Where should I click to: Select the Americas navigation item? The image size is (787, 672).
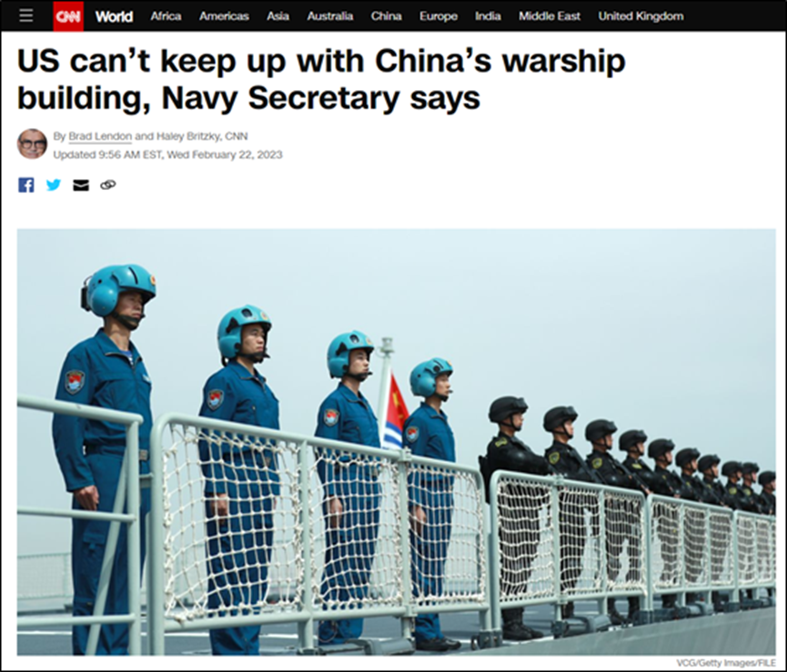point(224,16)
